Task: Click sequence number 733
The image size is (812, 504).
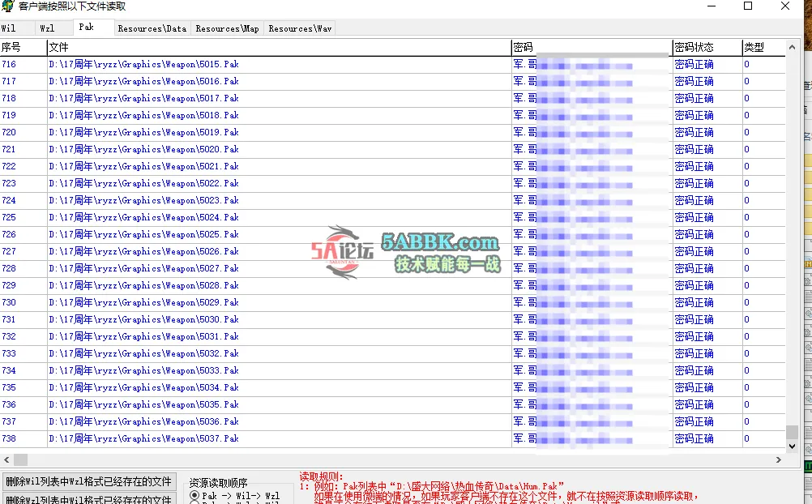Action: click(9, 353)
